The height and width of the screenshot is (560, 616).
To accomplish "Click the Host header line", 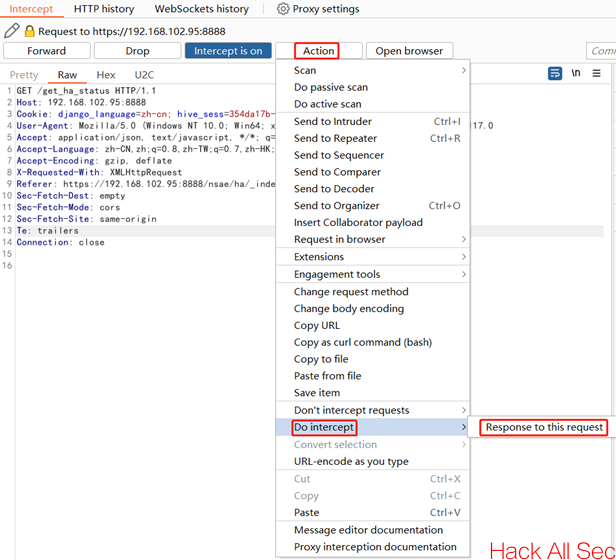I will point(81,103).
